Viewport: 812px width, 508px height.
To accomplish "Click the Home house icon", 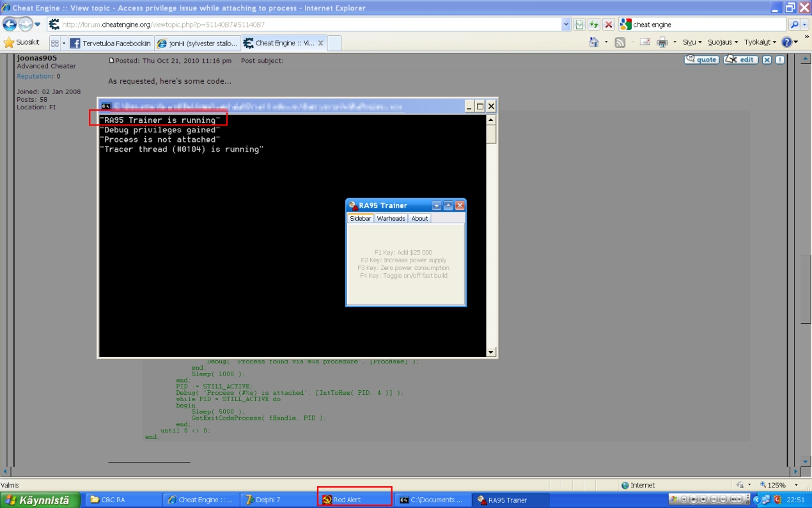I will [x=593, y=42].
